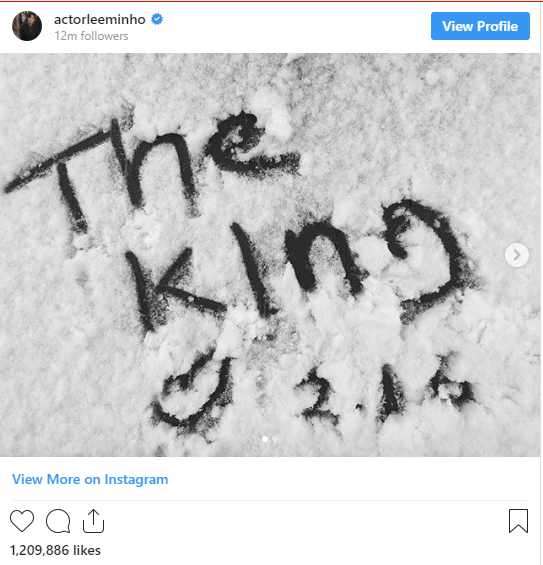543x565 pixels.
Task: Like the post with the heart icon
Action: pos(22,521)
